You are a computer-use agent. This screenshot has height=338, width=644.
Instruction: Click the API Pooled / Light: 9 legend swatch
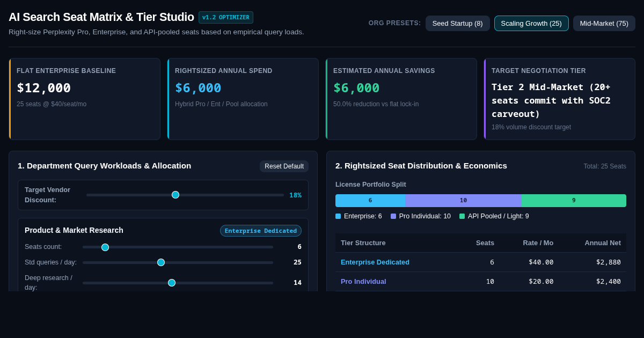pos(462,216)
